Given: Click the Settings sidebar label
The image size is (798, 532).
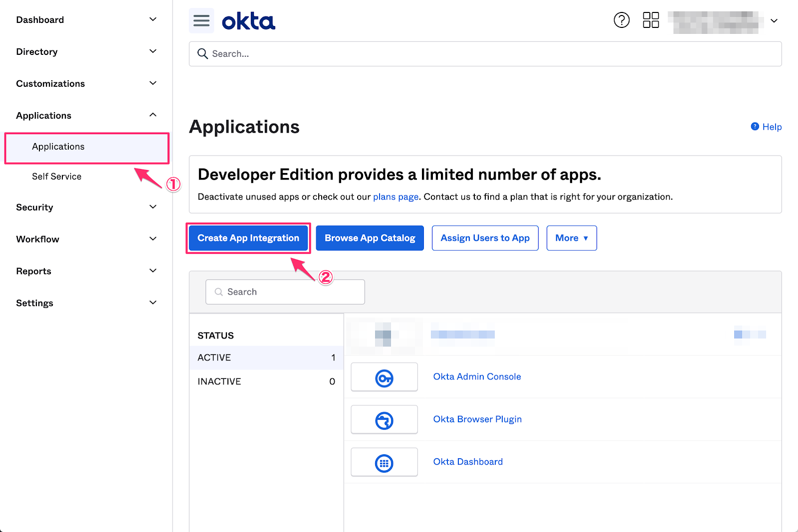Looking at the screenshot, I should [34, 303].
